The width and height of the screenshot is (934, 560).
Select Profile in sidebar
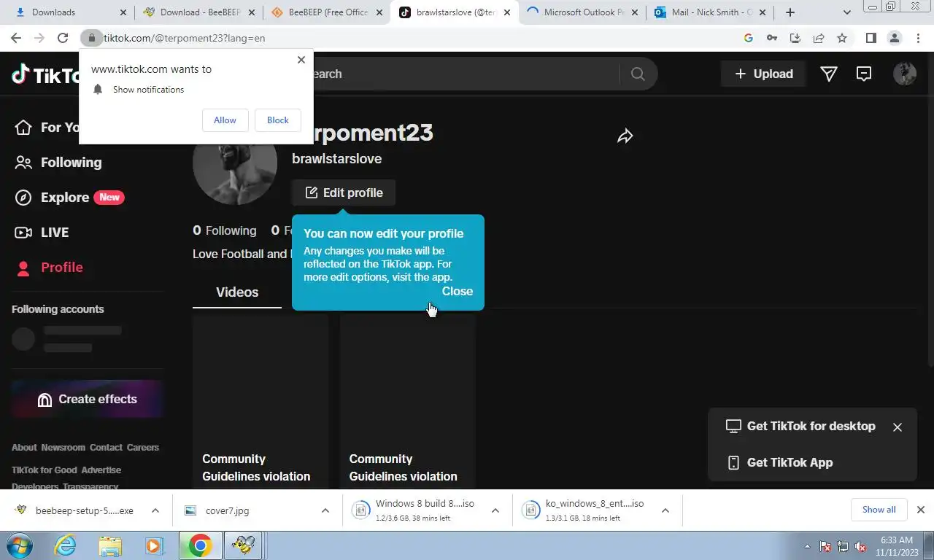[x=49, y=268]
